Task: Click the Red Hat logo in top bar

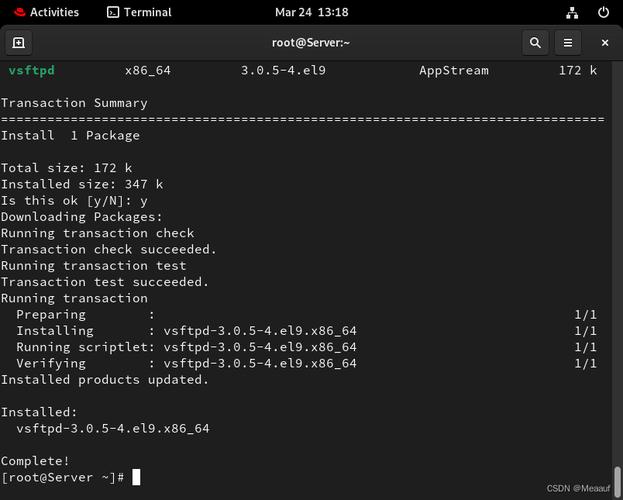Action: [19, 13]
